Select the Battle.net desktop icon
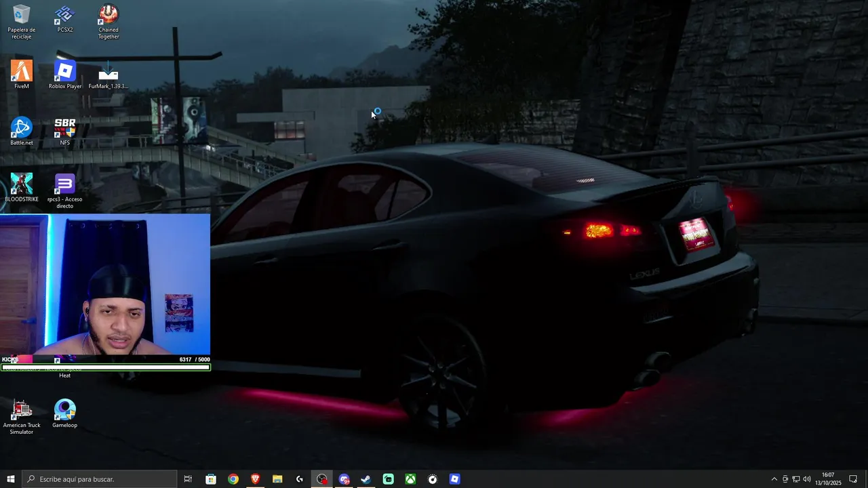Viewport: 868px width, 488px height. point(22,131)
